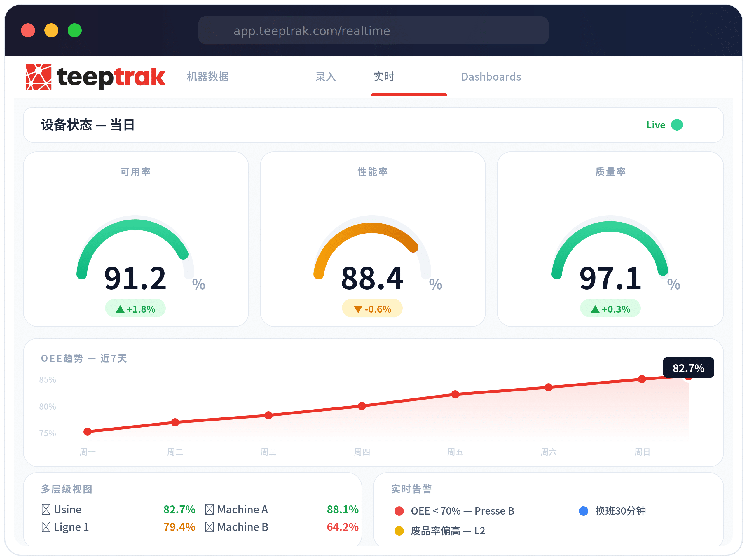Click the box icon next to Machine B
Image resolution: width=747 pixels, height=560 pixels.
pos(210,526)
